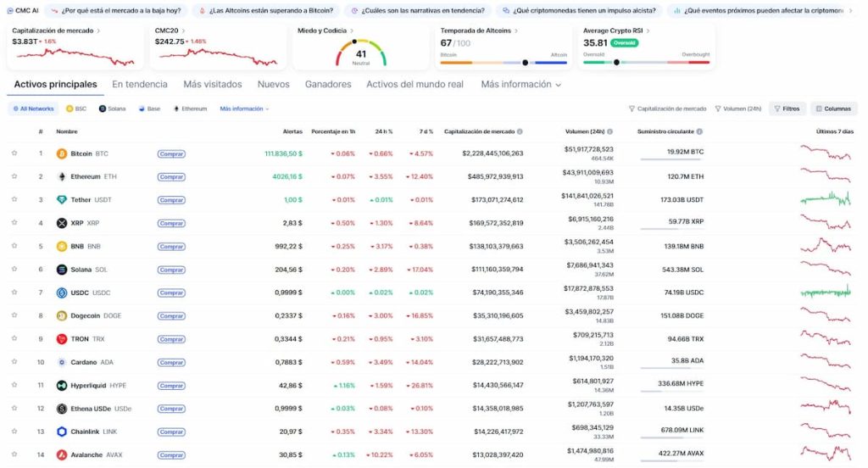Open the Filtros filter button

(787, 109)
